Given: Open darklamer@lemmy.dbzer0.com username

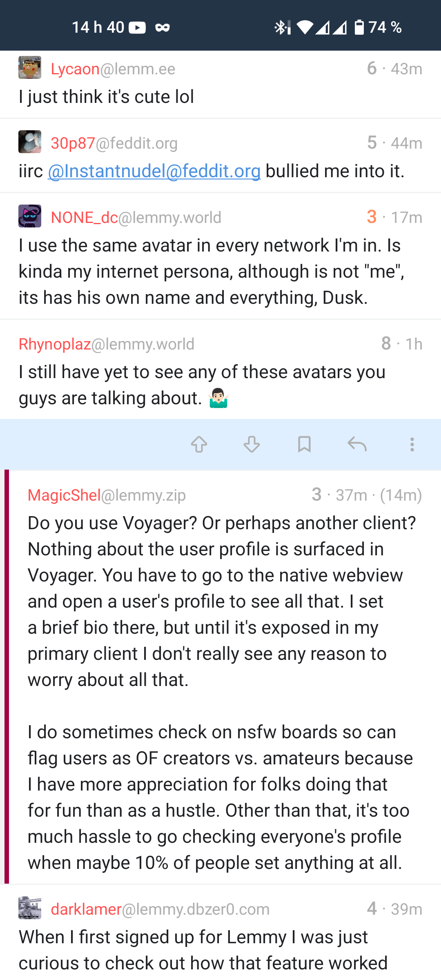Looking at the screenshot, I should point(160,909).
